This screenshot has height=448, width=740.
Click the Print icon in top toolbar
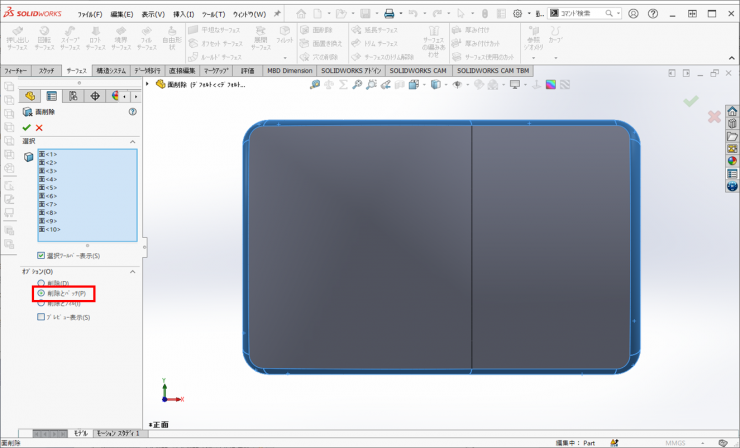389,14
